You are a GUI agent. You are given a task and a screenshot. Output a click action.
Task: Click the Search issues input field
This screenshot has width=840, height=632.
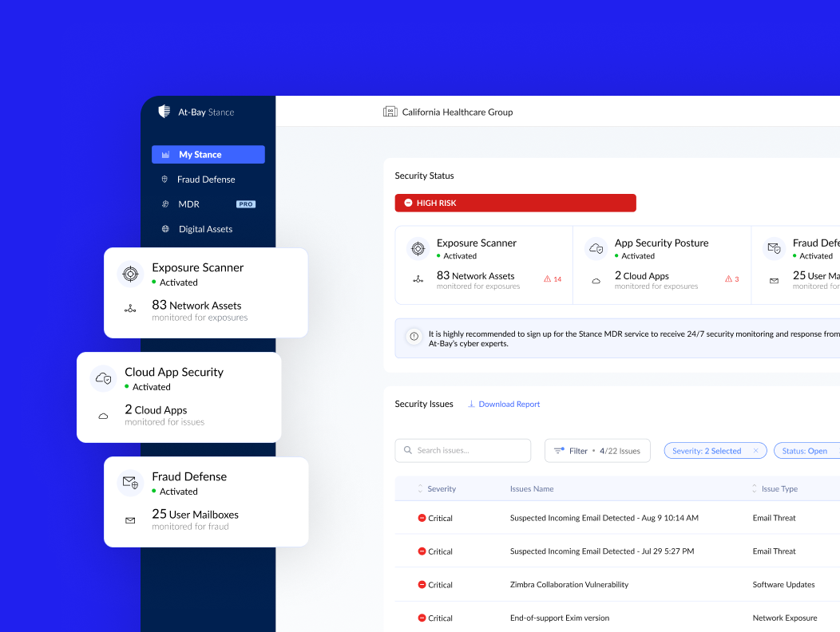click(462, 450)
